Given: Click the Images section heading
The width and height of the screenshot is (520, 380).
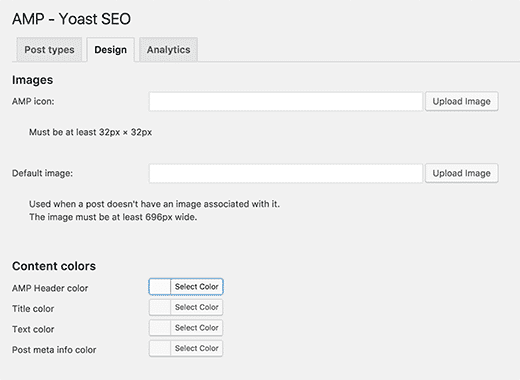Looking at the screenshot, I should [32, 80].
